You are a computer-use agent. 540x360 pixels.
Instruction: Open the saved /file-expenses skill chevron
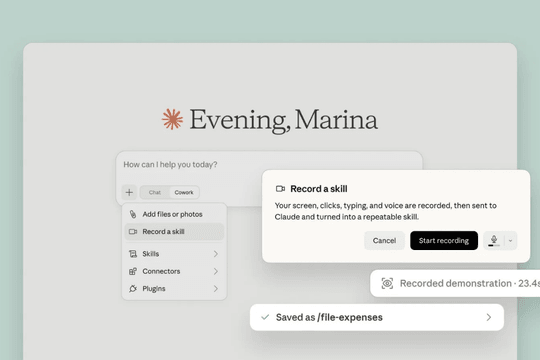pyautogui.click(x=488, y=317)
